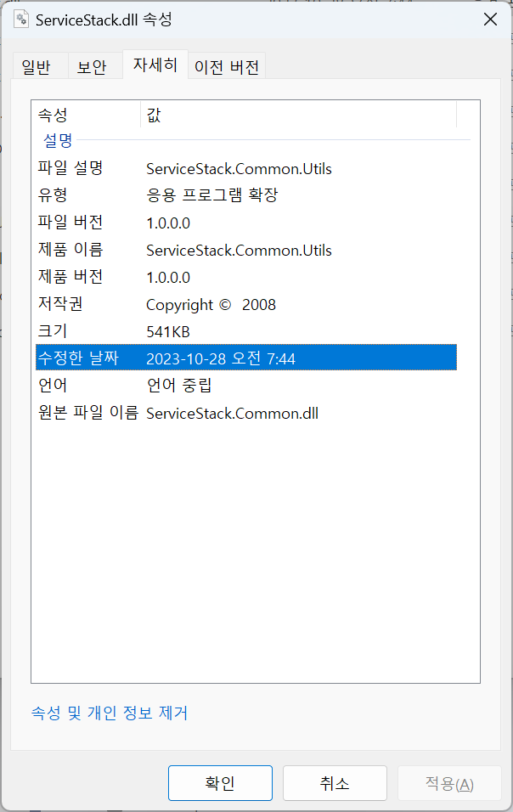Select the 제품 이름 property row
Viewport: 513px width, 812px height.
pos(246,250)
